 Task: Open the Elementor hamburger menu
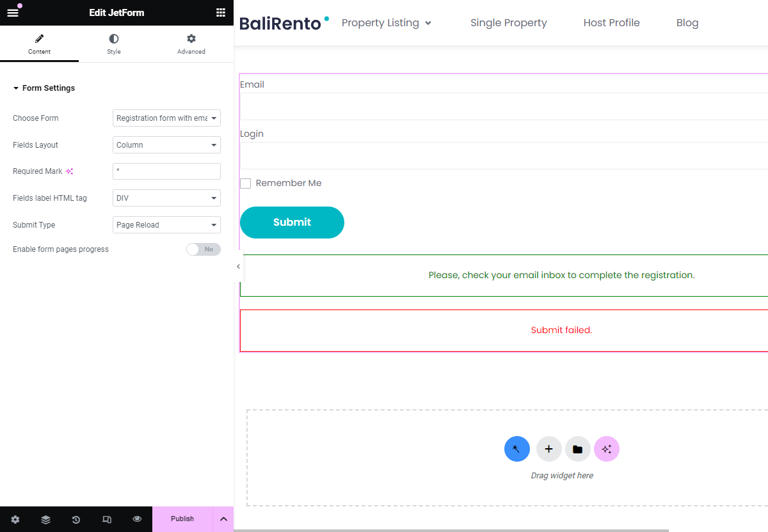click(x=13, y=12)
